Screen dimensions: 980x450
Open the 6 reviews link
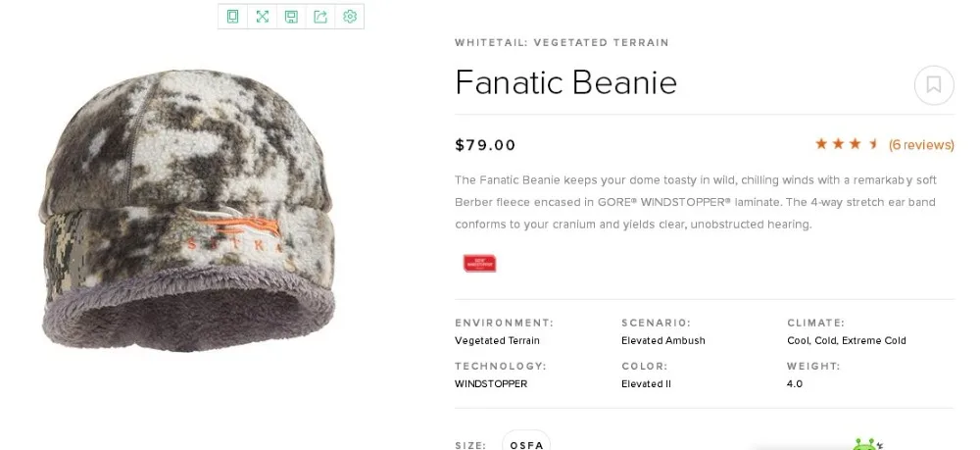921,145
